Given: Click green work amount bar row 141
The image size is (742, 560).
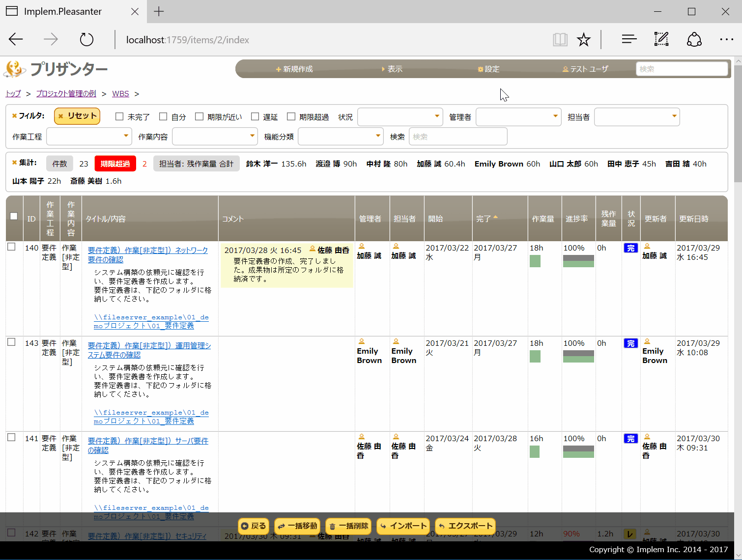Looking at the screenshot, I should (535, 451).
